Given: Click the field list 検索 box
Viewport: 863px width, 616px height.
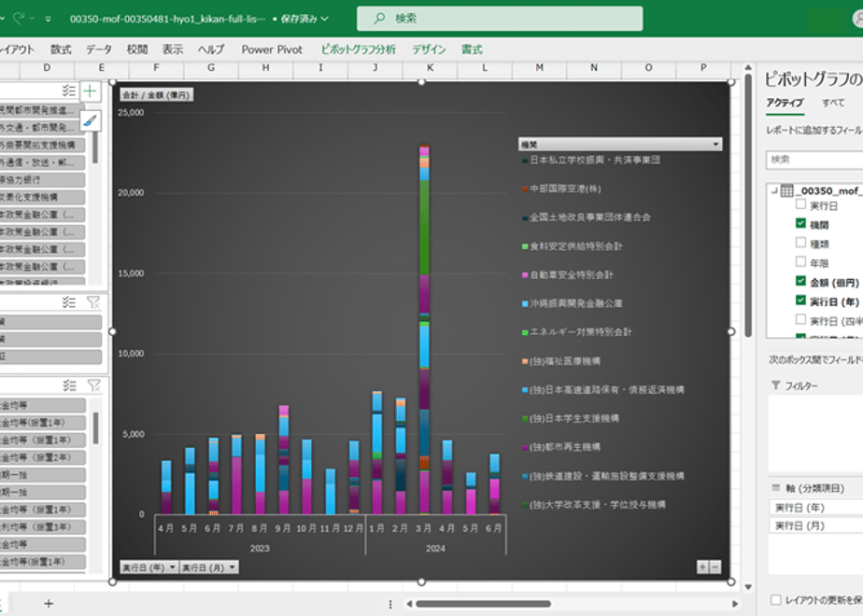Looking at the screenshot, I should pyautogui.click(x=814, y=160).
